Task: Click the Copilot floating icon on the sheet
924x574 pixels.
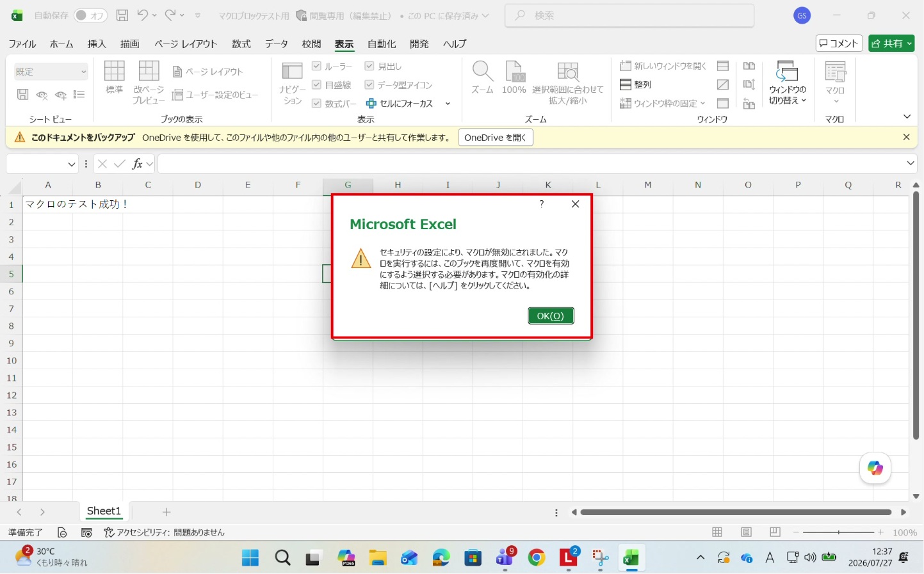Action: tap(875, 468)
